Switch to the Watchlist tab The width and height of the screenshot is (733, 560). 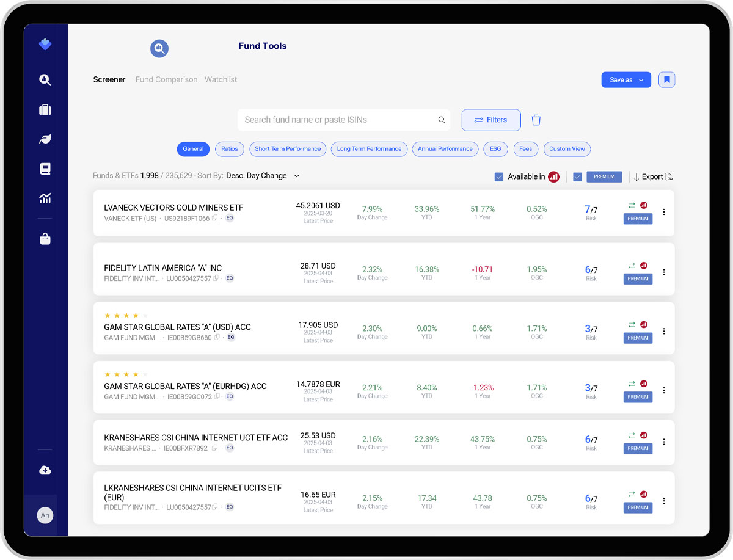pos(221,80)
